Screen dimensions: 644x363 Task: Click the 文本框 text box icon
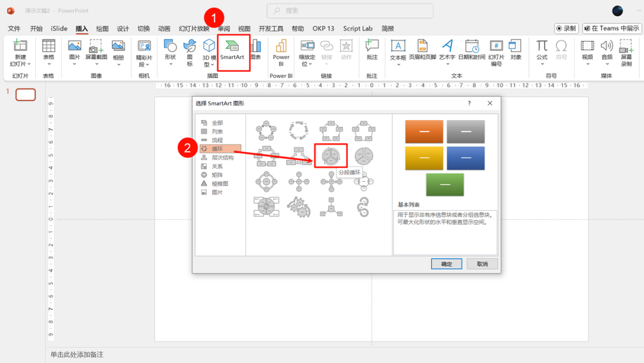[398, 45]
